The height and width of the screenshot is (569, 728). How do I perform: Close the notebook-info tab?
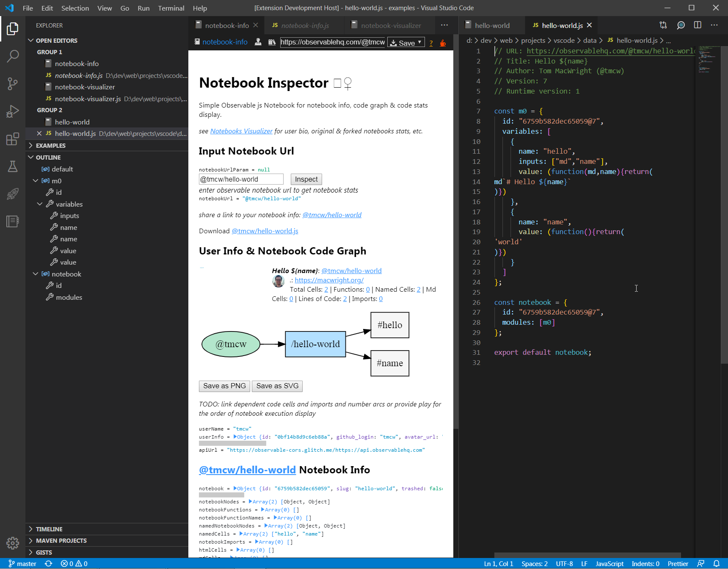coord(256,25)
